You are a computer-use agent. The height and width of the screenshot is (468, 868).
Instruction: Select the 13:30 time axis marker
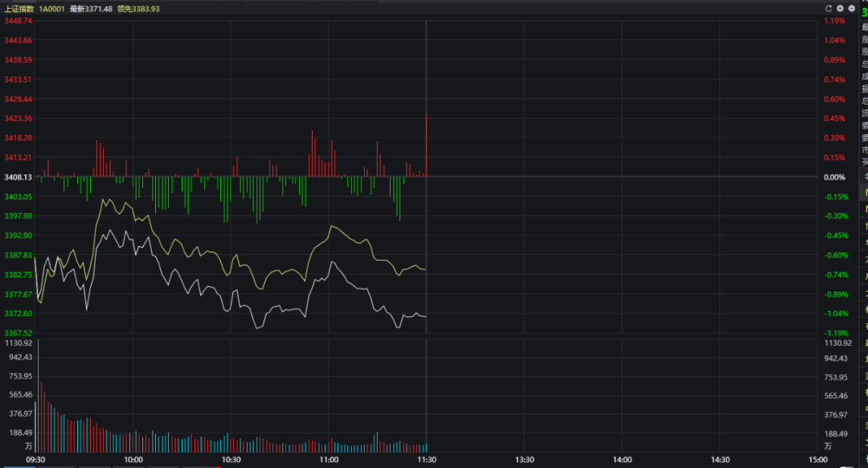(x=524, y=460)
